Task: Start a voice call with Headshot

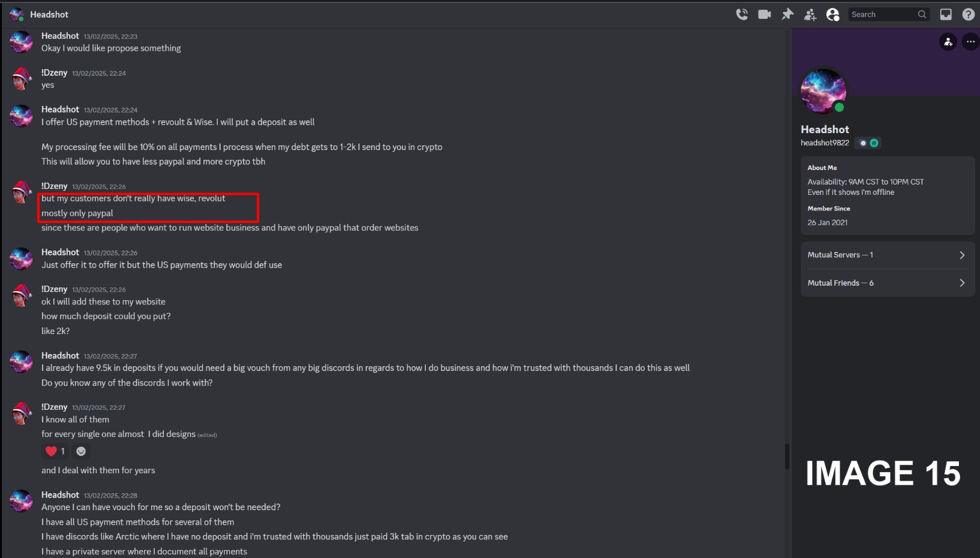Action: click(x=742, y=15)
